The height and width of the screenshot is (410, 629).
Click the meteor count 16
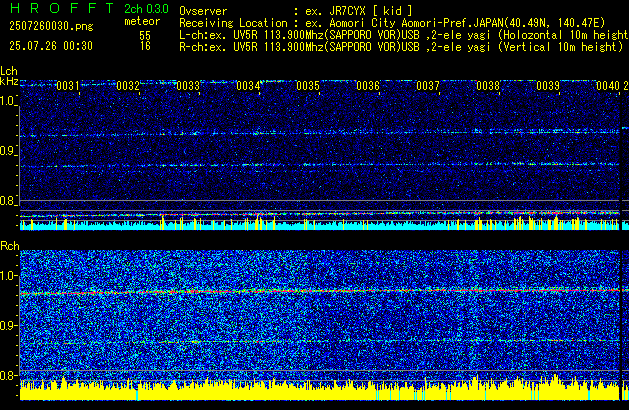(x=145, y=46)
